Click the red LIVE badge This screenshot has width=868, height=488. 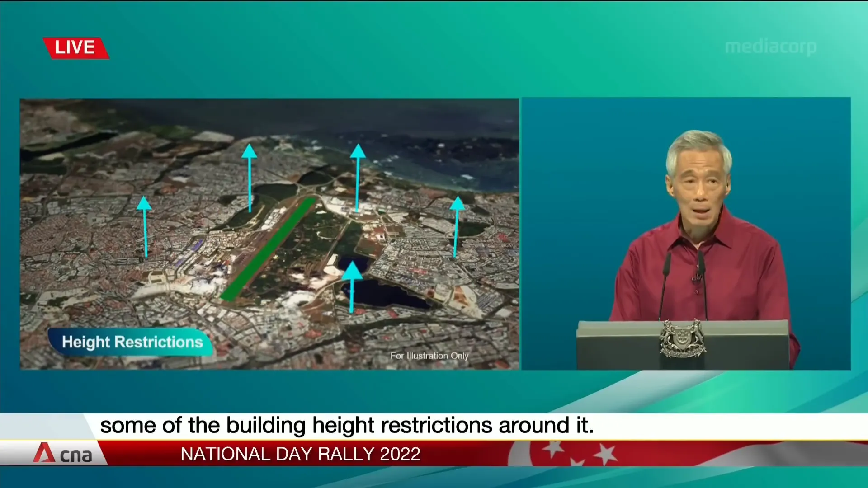coord(75,48)
